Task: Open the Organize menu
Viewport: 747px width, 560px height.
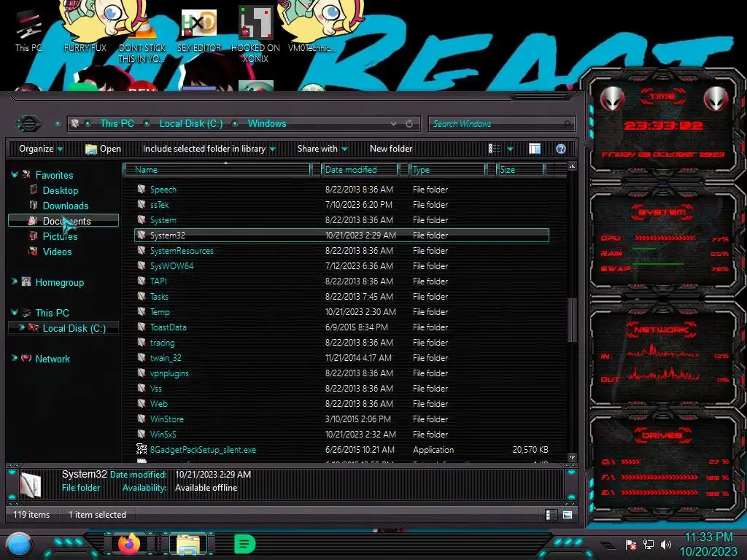Action: coord(41,149)
